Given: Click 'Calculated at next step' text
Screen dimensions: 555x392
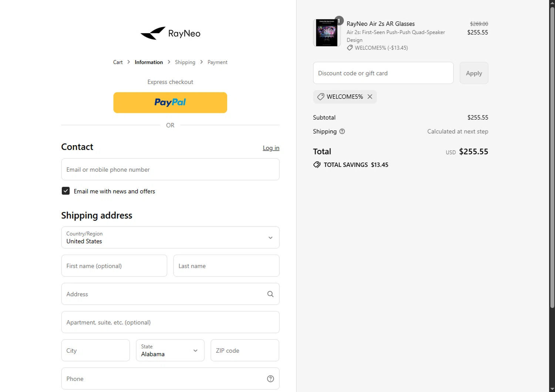Looking at the screenshot, I should [458, 131].
